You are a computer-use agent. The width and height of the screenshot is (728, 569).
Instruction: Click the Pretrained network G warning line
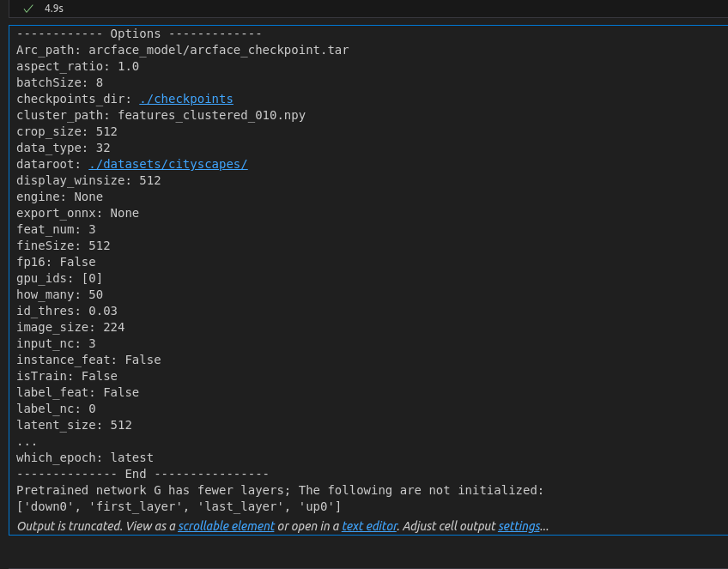(x=278, y=490)
